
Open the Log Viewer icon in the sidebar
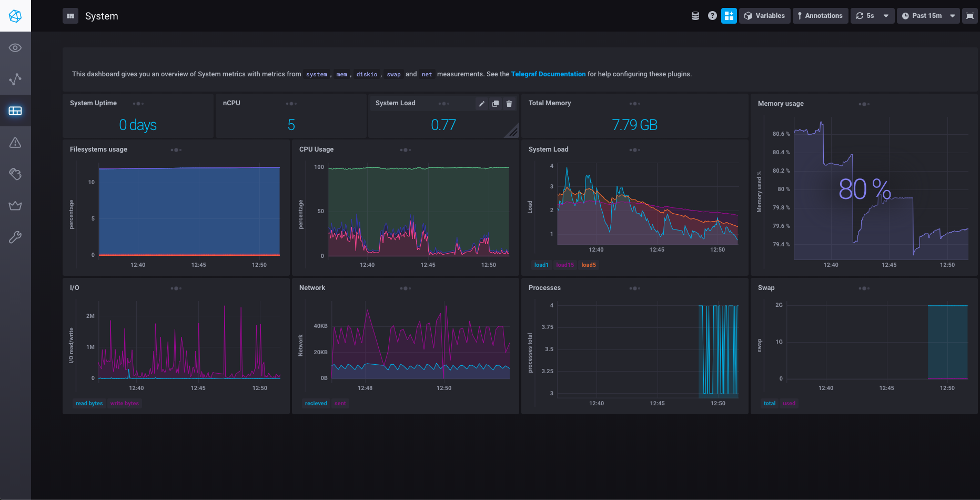(x=15, y=174)
